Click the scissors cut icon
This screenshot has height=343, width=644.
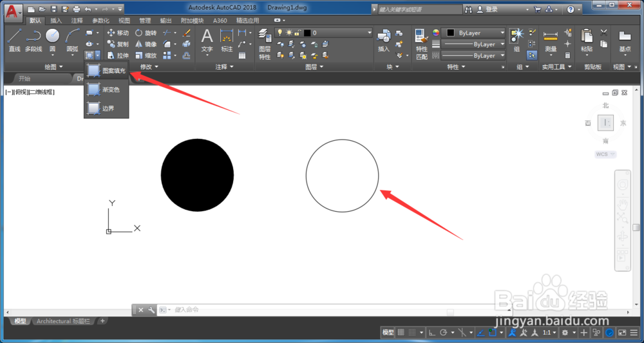(604, 33)
